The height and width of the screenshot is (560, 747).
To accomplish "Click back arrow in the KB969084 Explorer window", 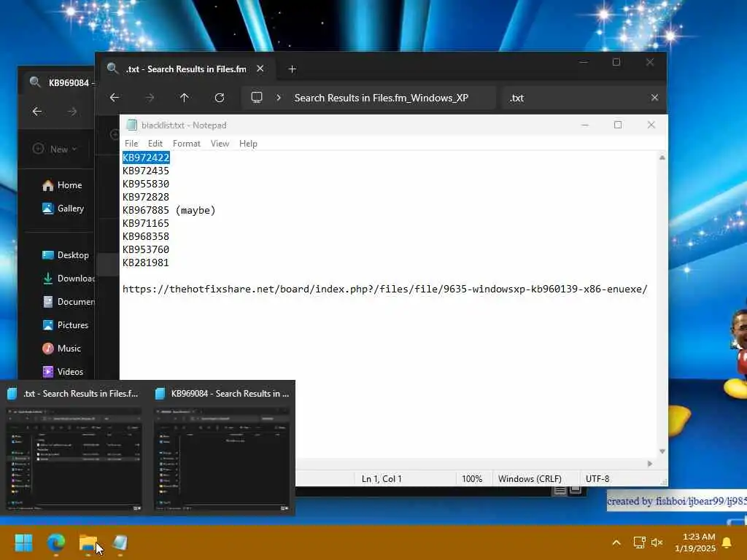I will coord(36,112).
